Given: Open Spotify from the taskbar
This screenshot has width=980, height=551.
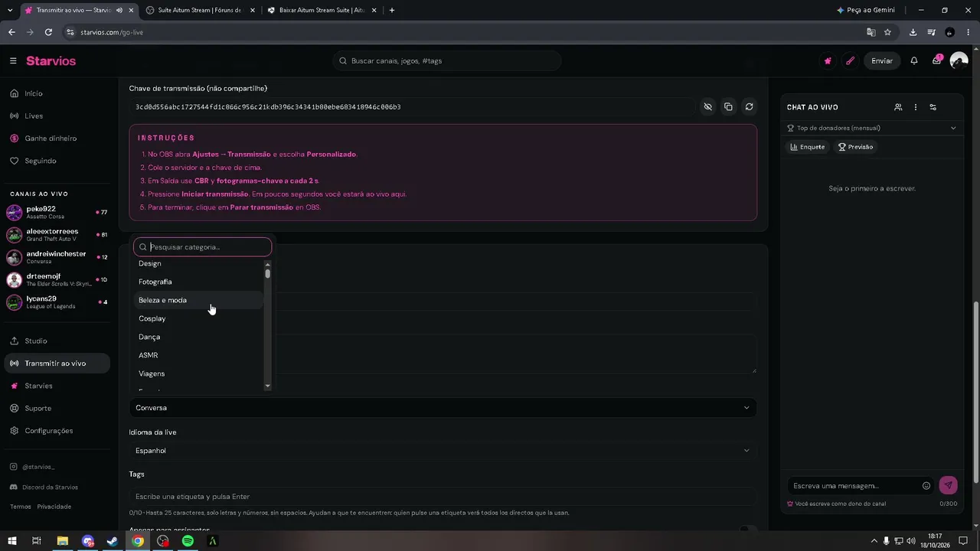Looking at the screenshot, I should point(188,541).
